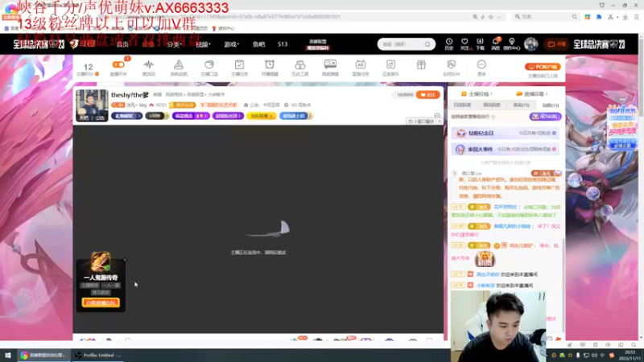Switch to the Chrome taskbar window
The width and height of the screenshot is (644, 362).
43,356
